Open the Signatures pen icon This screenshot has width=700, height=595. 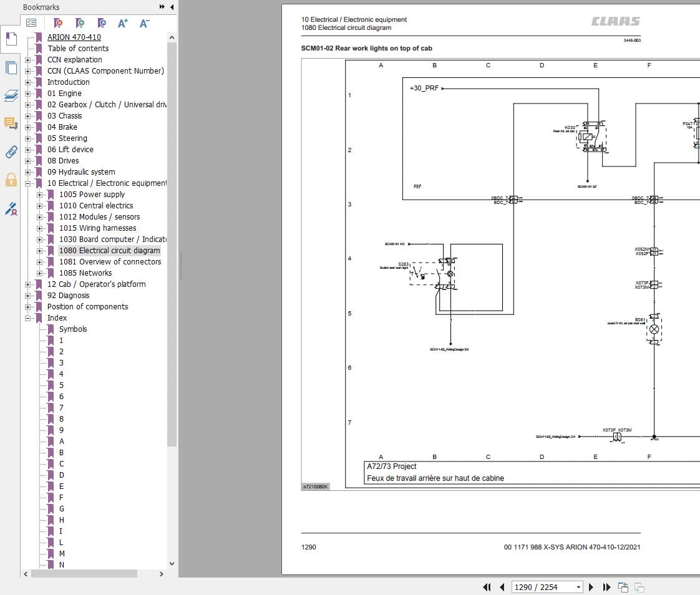(x=11, y=208)
